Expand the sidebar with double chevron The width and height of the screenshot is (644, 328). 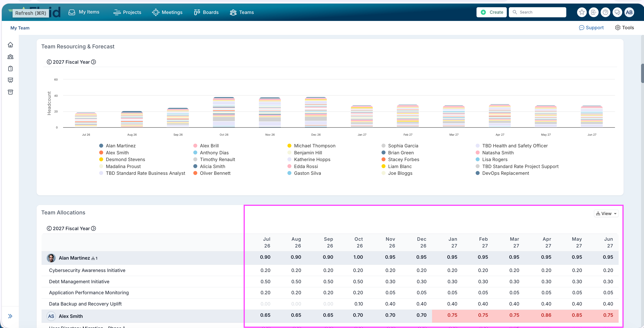pos(10,316)
